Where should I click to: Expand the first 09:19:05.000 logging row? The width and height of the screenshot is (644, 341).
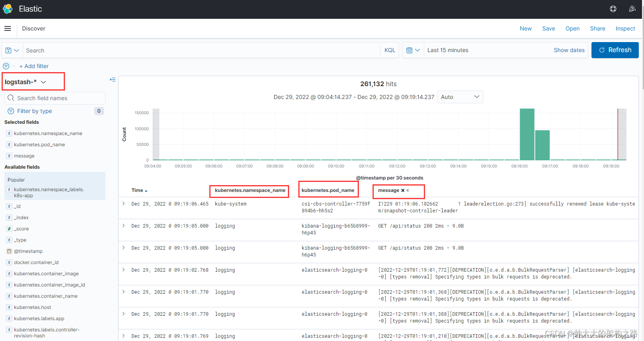point(124,226)
